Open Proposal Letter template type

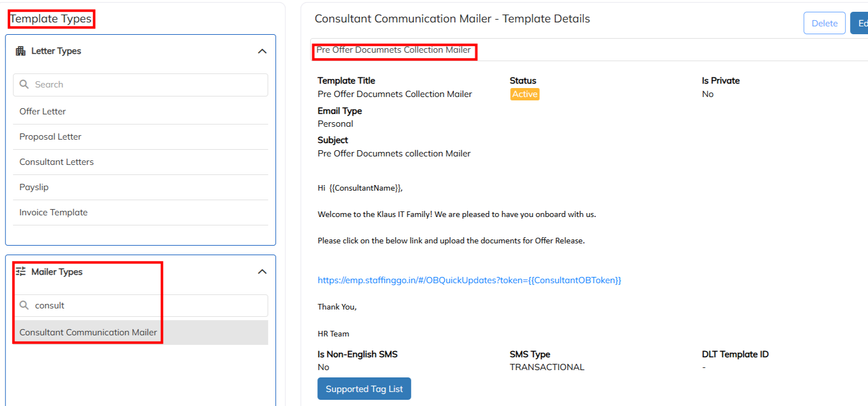pyautogui.click(x=50, y=137)
